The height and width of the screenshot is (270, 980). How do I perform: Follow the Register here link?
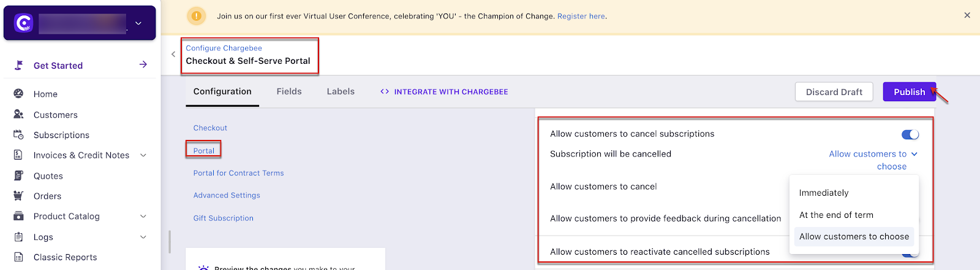click(x=581, y=17)
